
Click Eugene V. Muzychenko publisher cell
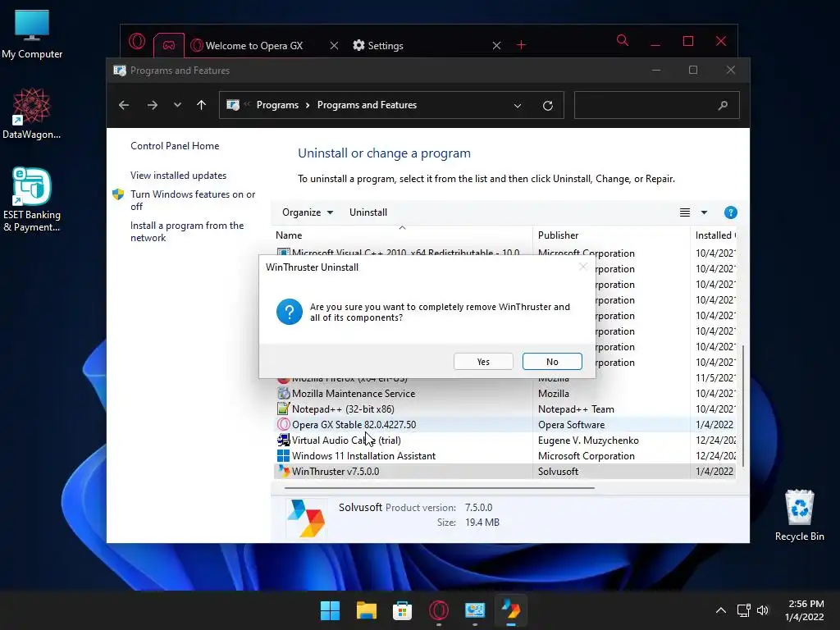588,440
